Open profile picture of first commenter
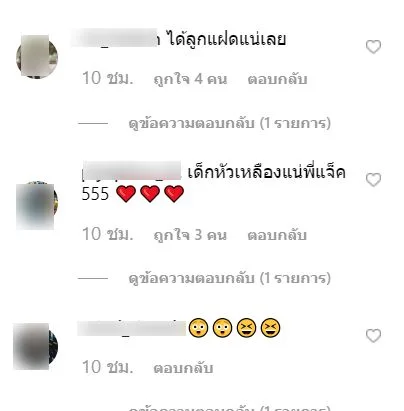 point(37,57)
